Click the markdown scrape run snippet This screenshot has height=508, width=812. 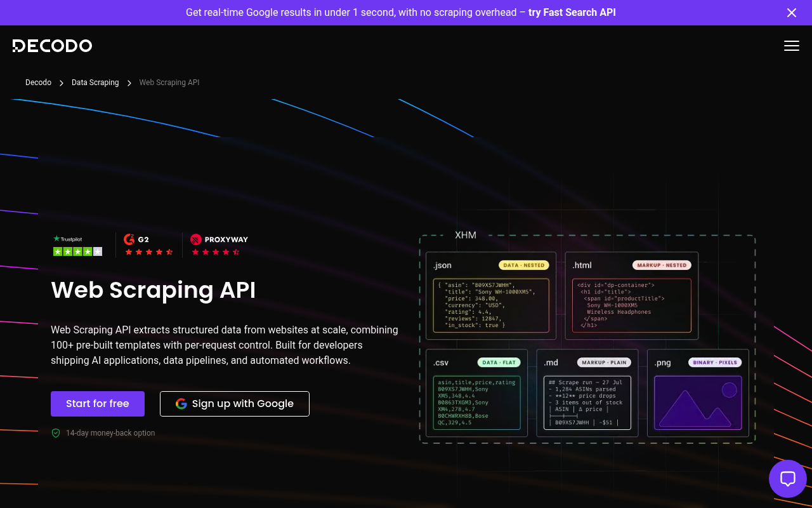coord(587,403)
